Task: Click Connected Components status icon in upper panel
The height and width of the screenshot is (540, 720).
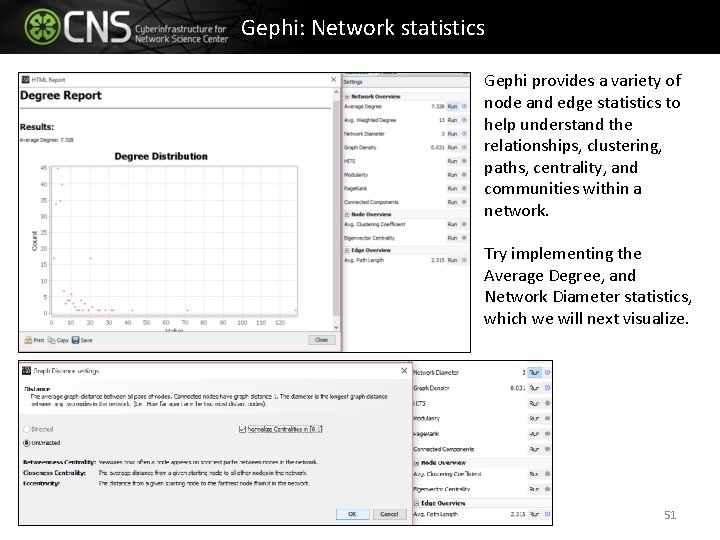Action: pyautogui.click(x=464, y=202)
